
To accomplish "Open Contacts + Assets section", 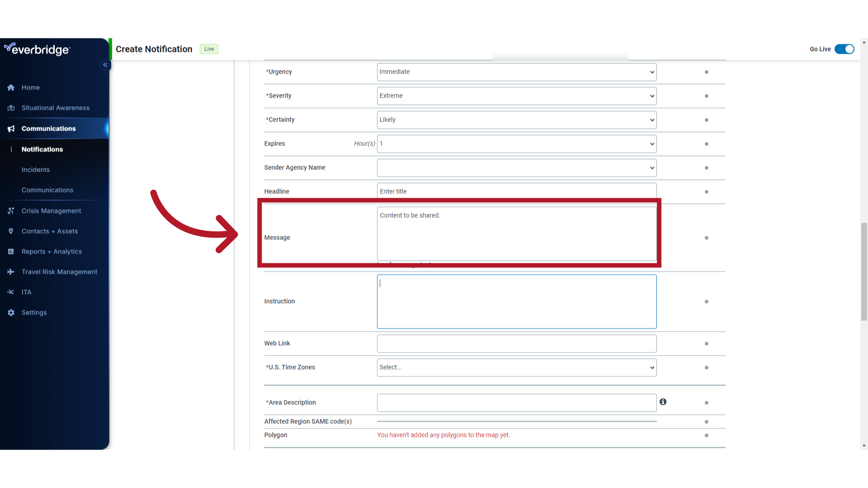I will tap(49, 230).
